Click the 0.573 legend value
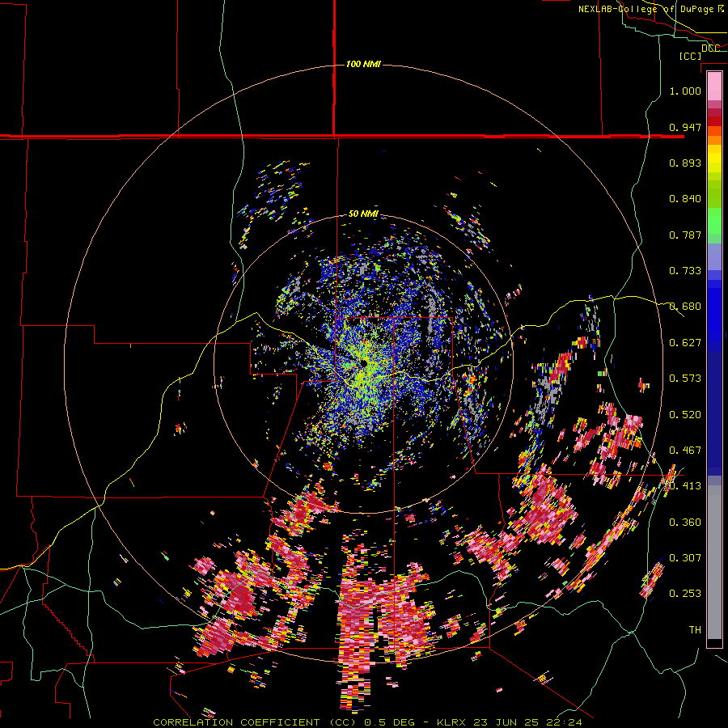This screenshot has height=728, width=728. click(x=685, y=379)
